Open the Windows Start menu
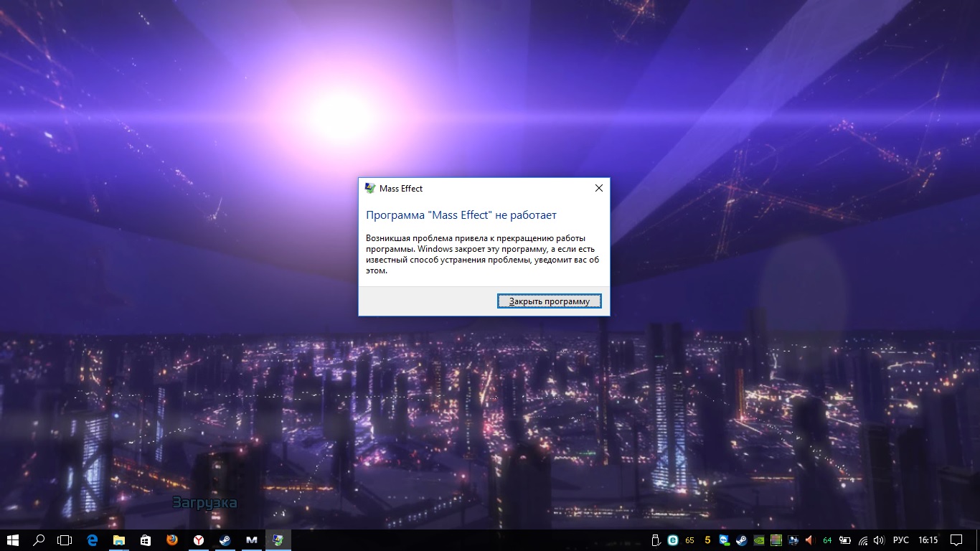Image resolution: width=980 pixels, height=551 pixels. point(12,540)
